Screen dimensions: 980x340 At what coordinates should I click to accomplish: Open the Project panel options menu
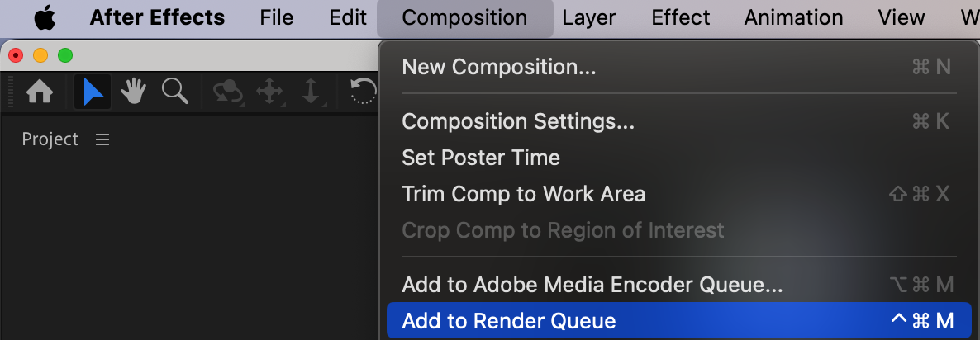click(x=102, y=140)
